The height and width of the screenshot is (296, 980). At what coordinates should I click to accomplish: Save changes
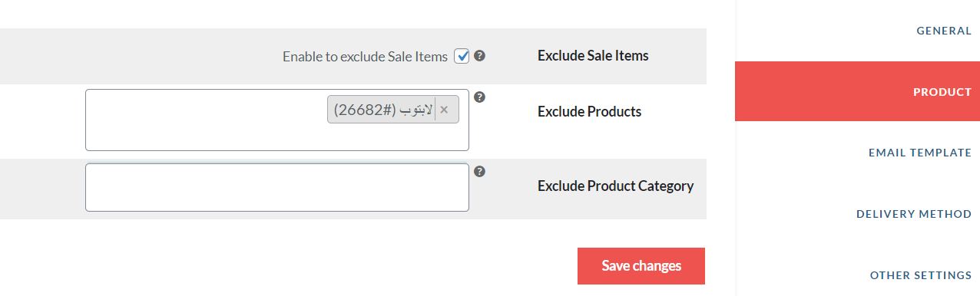click(x=641, y=266)
